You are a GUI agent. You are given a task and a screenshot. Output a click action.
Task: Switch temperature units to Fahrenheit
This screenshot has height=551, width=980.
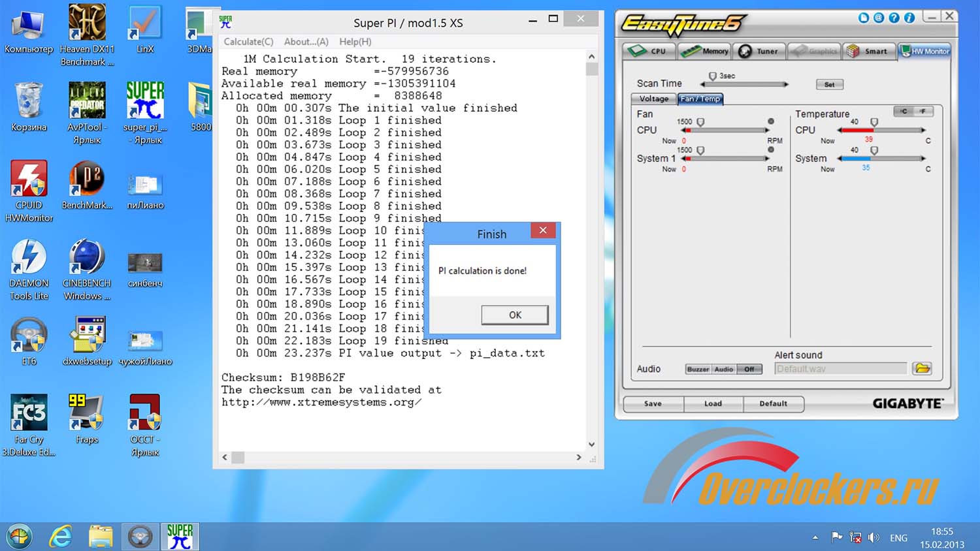point(923,111)
